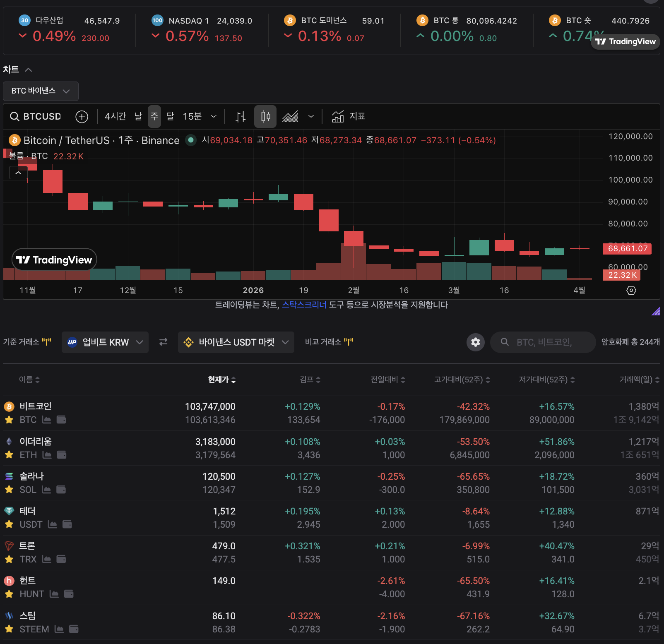Open the table settings gear
This screenshot has height=644, width=664.
[x=476, y=342]
